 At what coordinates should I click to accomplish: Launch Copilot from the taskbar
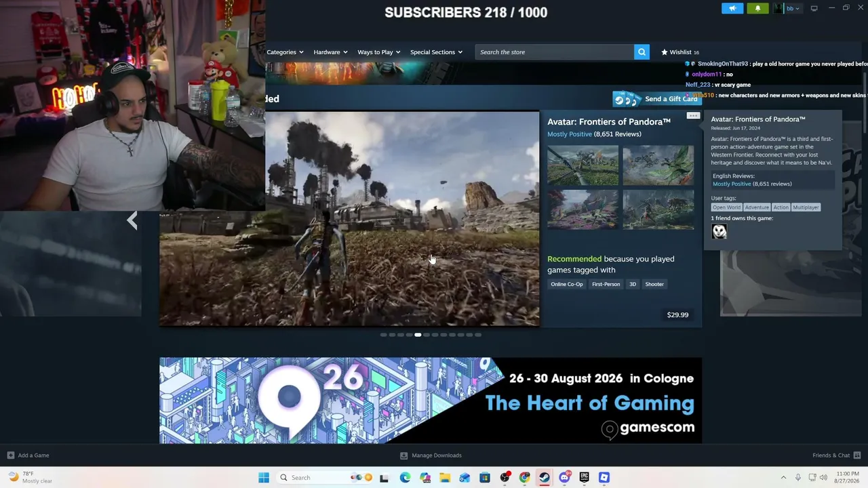pyautogui.click(x=425, y=477)
